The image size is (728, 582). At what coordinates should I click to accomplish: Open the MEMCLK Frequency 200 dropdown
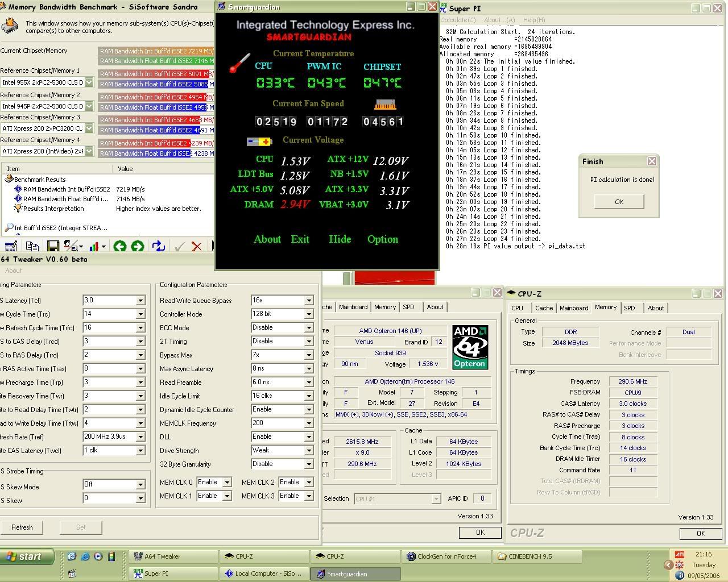(309, 423)
